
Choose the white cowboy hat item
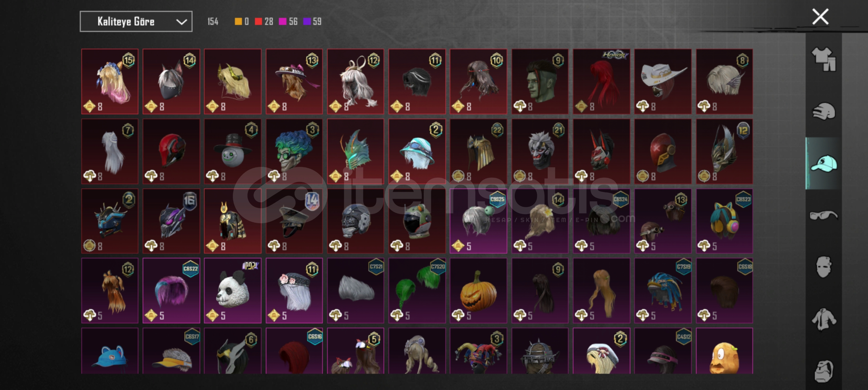click(x=663, y=82)
